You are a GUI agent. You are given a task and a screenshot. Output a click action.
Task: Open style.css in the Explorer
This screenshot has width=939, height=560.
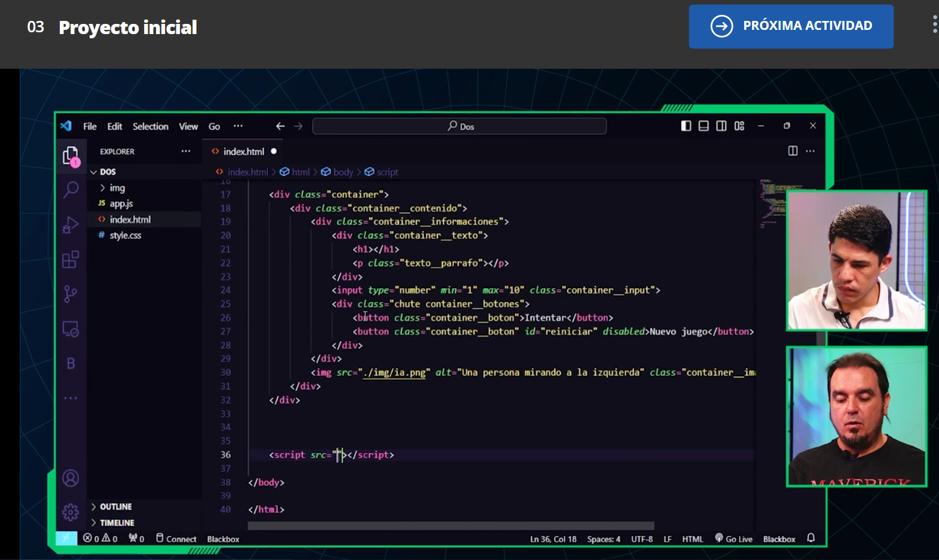click(x=144, y=235)
